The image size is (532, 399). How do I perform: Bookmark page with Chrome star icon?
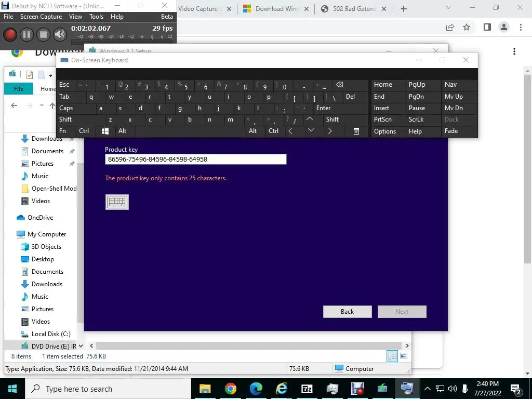click(467, 27)
